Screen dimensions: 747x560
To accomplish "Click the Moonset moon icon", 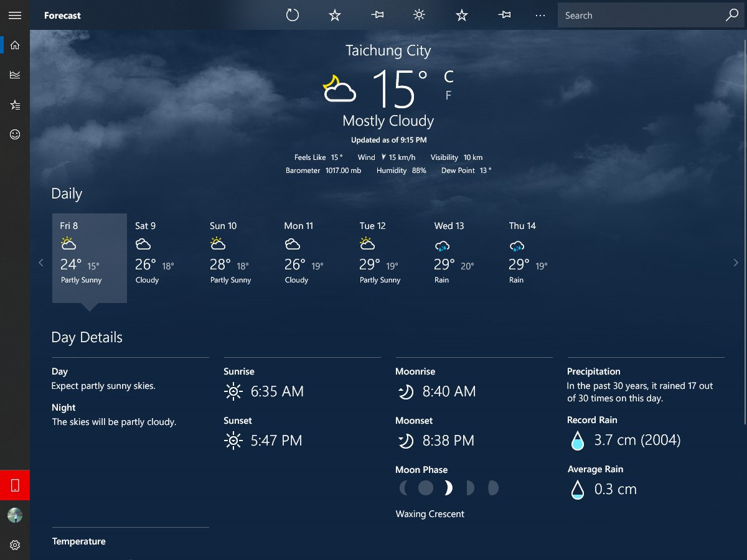I will point(405,441).
